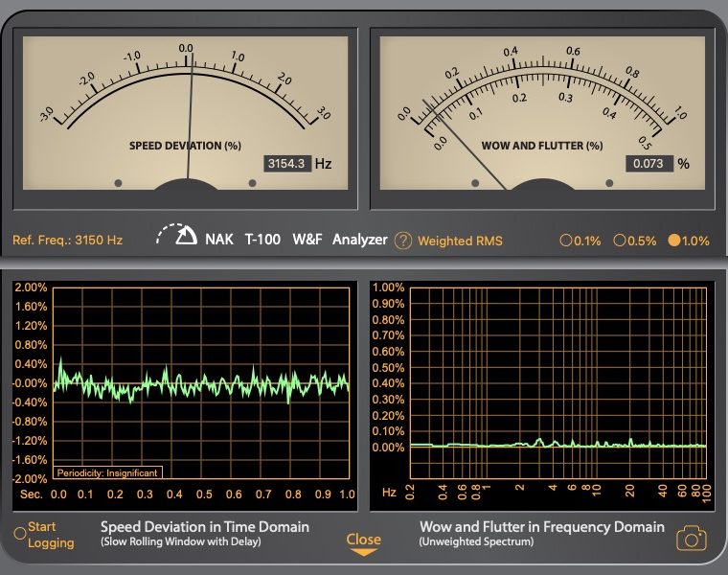This screenshot has width=728, height=575.
Task: Click the Periodicity: Insignificant label
Action: click(x=108, y=471)
